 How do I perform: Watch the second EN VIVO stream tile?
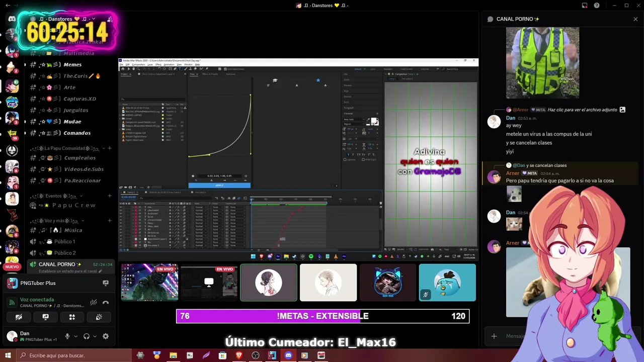209,283
